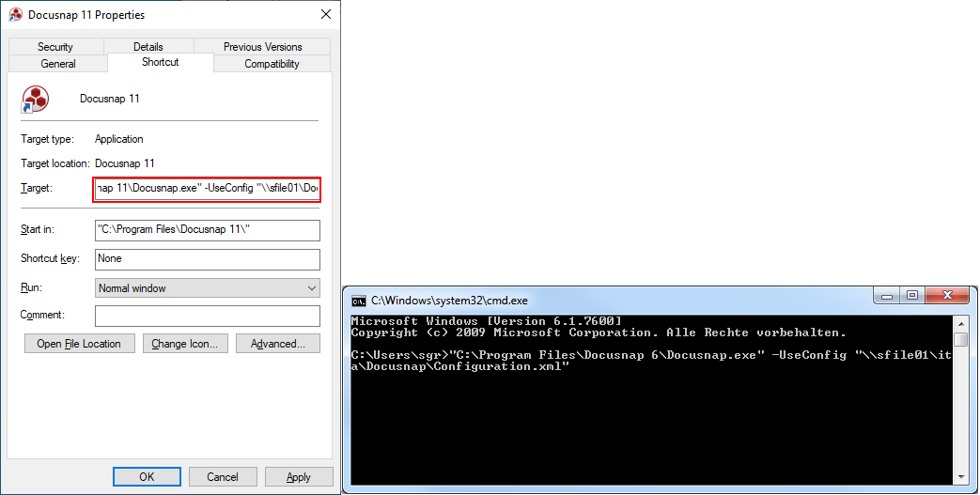Minimize the cmd.exe window
This screenshot has height=495, width=980.
tap(886, 296)
